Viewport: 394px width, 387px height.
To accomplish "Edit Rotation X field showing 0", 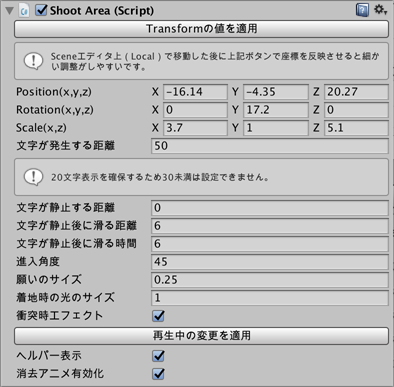I will 195,110.
